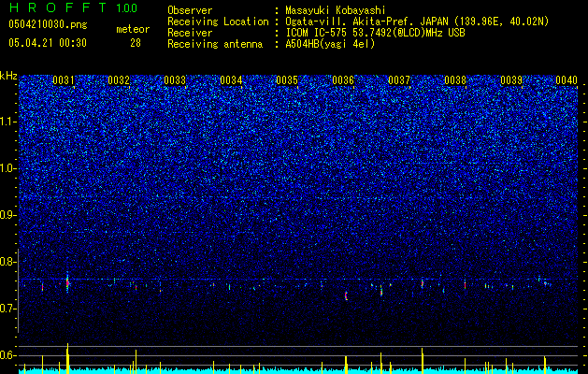Click the 0035 time marker
This screenshot has height=374, width=588.
tap(287, 80)
